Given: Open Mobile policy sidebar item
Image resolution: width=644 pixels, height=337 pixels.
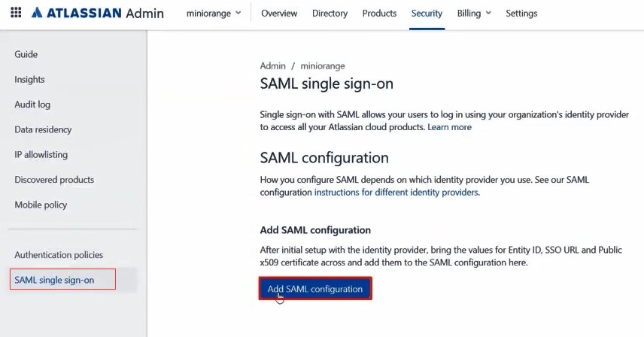Looking at the screenshot, I should (x=41, y=205).
